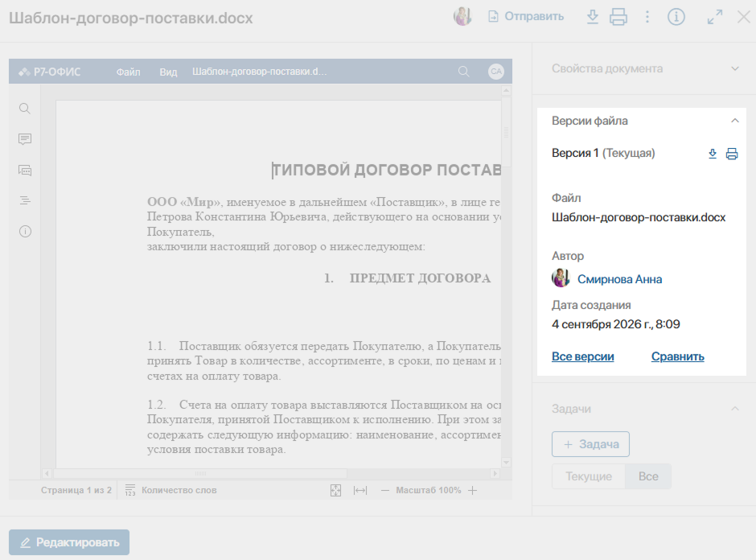Click the Страница 1 из 2 indicator

(76, 490)
